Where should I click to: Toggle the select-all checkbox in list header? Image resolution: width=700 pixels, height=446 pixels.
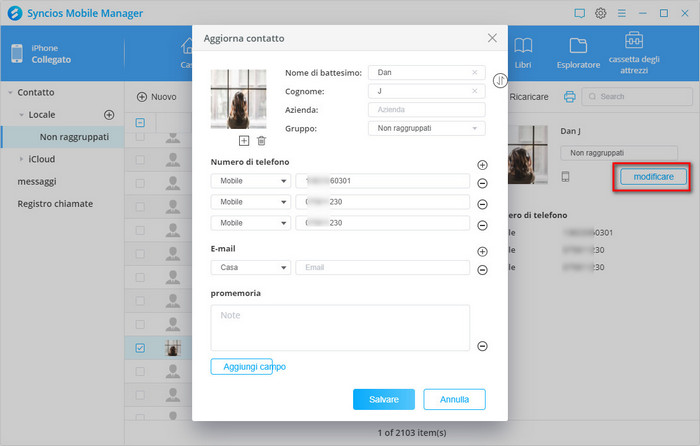coord(140,123)
